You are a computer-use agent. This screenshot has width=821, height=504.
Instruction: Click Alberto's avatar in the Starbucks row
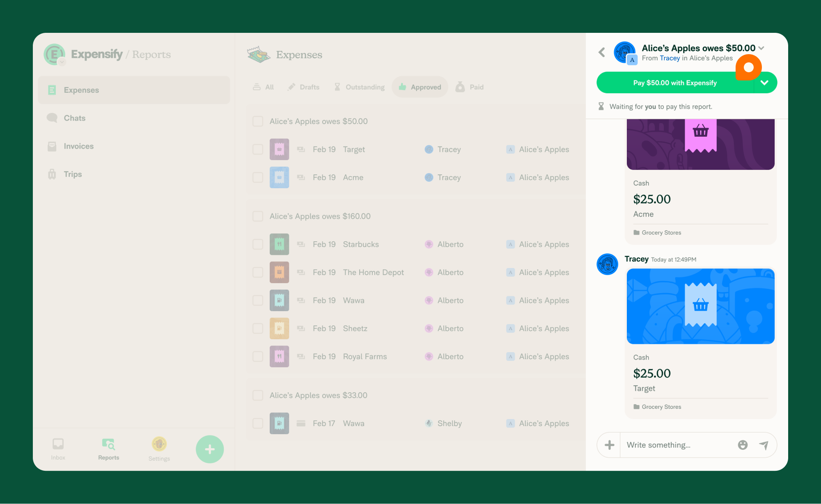(x=429, y=244)
